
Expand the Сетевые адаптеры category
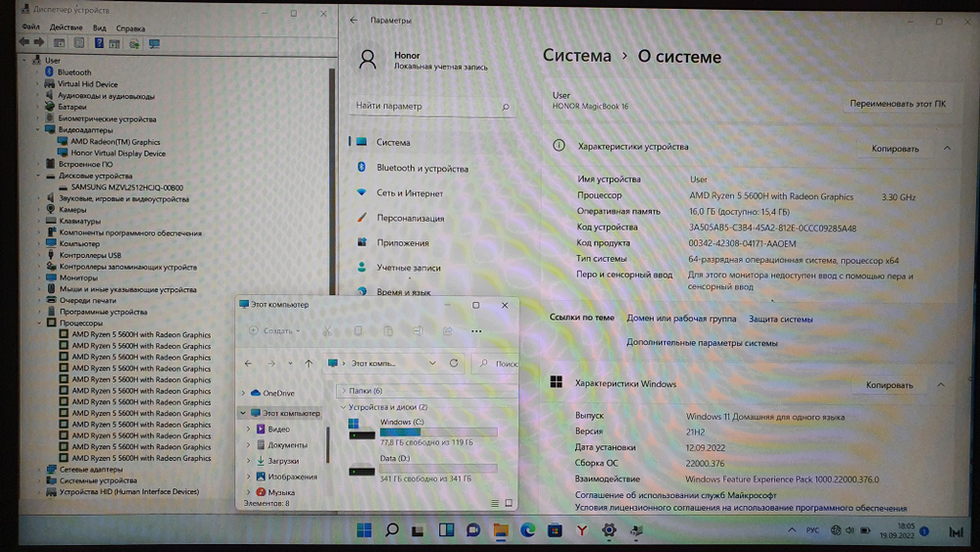39,470
